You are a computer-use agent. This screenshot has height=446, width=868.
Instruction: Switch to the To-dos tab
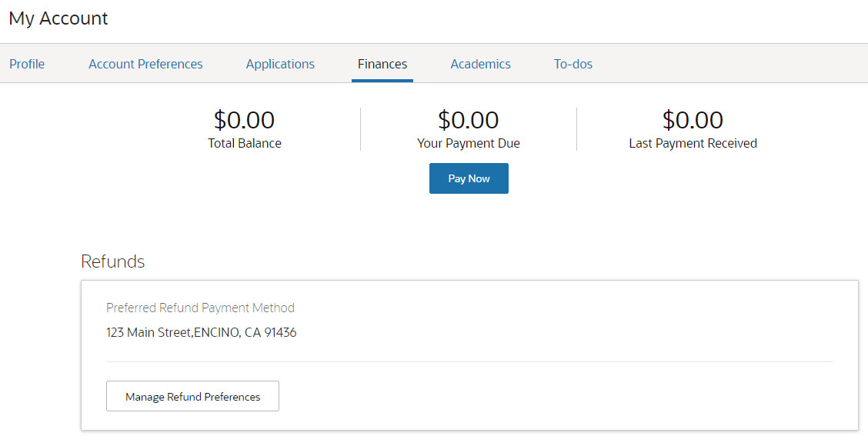(x=573, y=64)
